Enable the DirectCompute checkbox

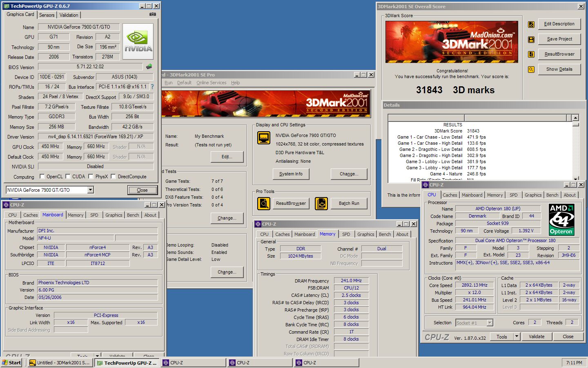point(114,177)
